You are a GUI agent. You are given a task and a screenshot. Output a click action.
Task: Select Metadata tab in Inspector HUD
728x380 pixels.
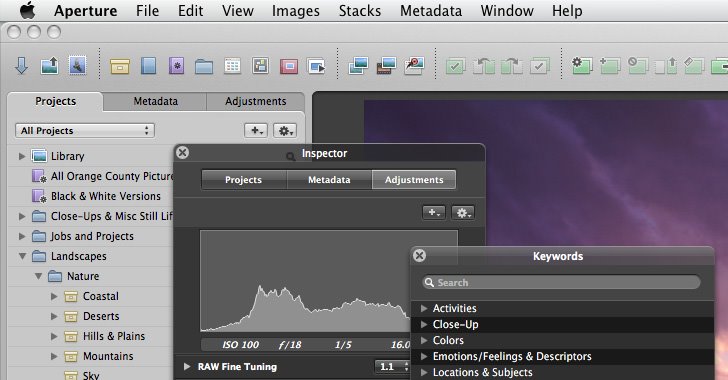pyautogui.click(x=329, y=180)
